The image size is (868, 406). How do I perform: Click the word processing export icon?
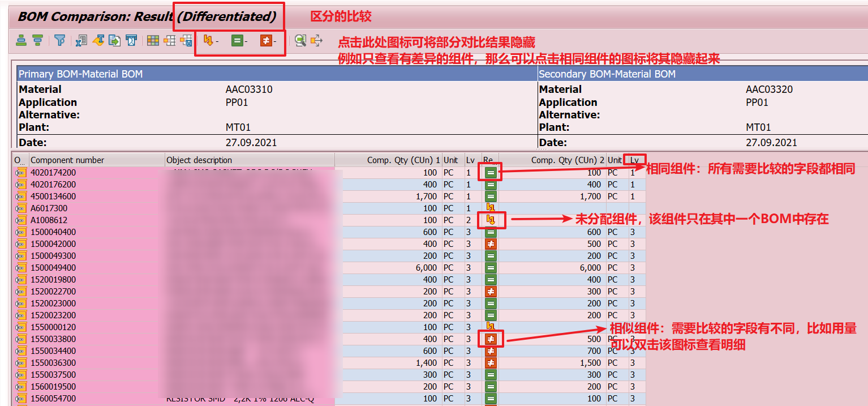(x=99, y=41)
